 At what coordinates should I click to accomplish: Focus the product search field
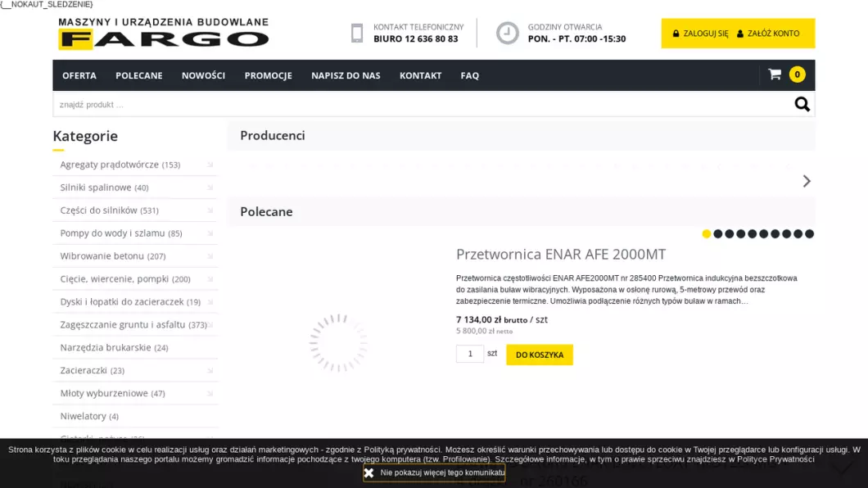(x=423, y=104)
